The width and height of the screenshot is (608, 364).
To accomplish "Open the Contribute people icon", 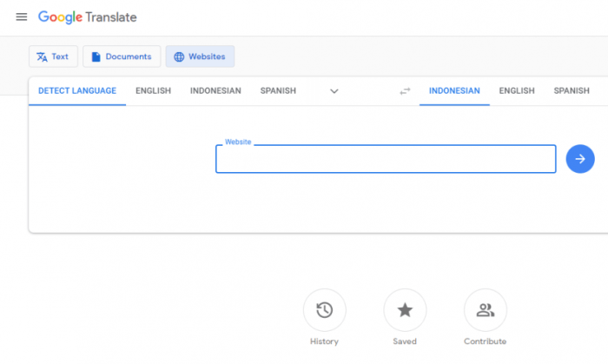I will tap(485, 310).
